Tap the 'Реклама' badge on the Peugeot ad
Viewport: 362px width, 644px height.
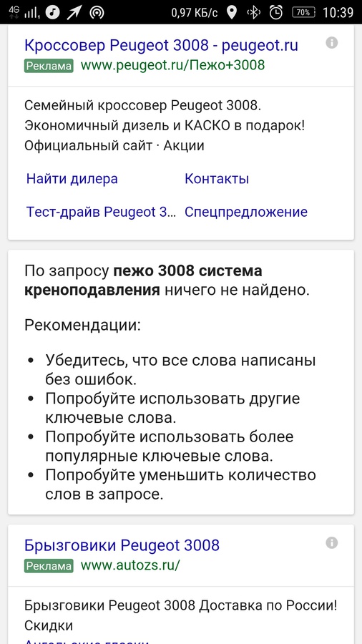tap(49, 66)
